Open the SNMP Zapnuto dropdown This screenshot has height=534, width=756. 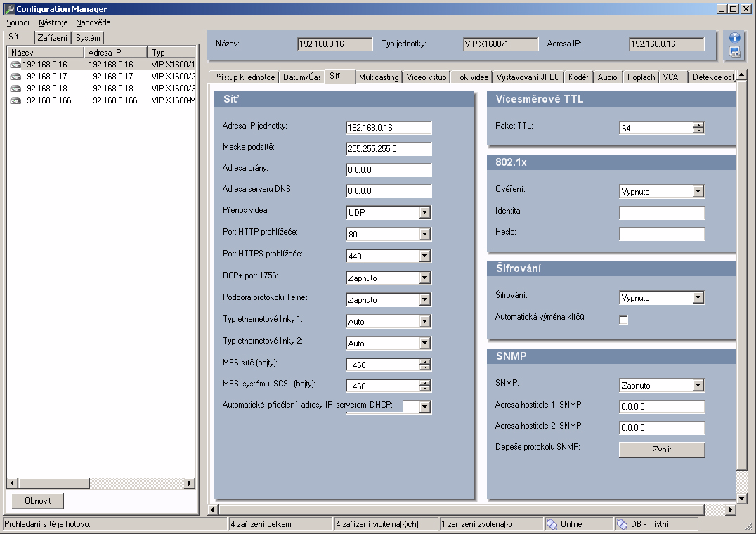(x=698, y=385)
